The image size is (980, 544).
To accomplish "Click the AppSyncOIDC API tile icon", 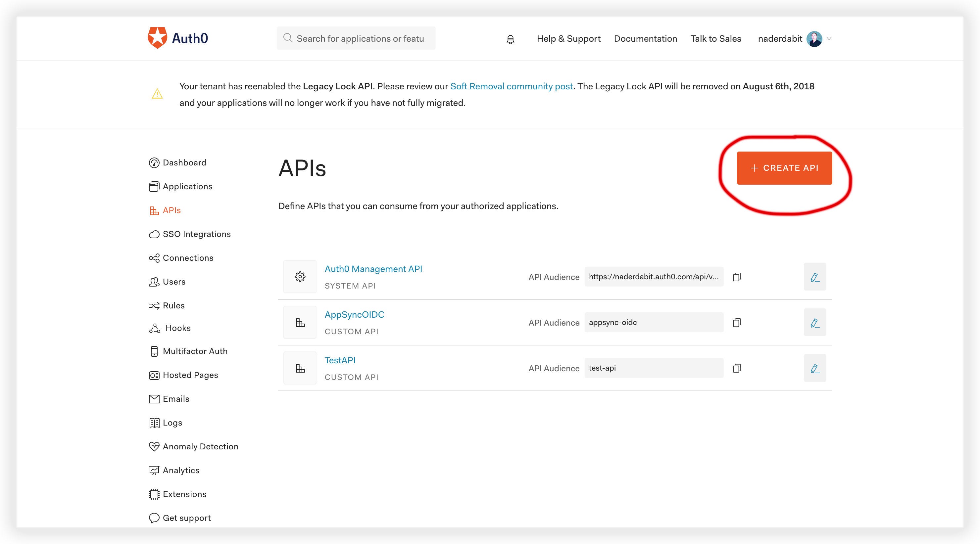I will point(300,322).
